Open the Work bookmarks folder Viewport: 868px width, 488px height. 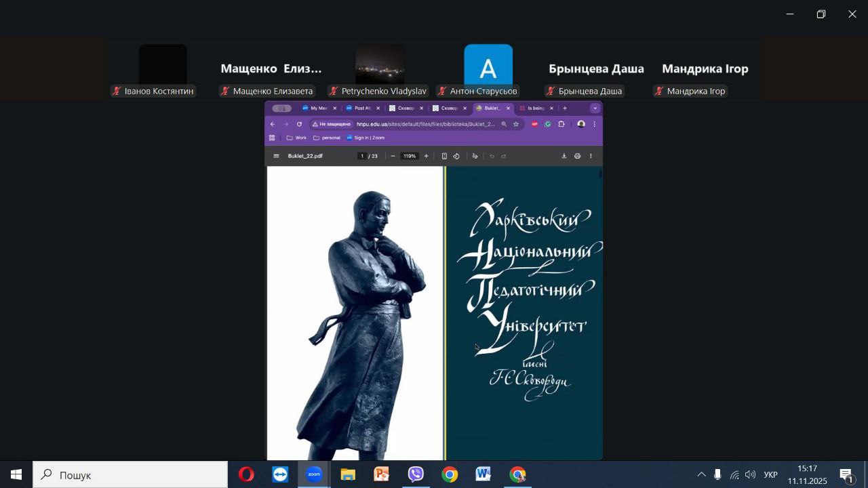coord(296,138)
